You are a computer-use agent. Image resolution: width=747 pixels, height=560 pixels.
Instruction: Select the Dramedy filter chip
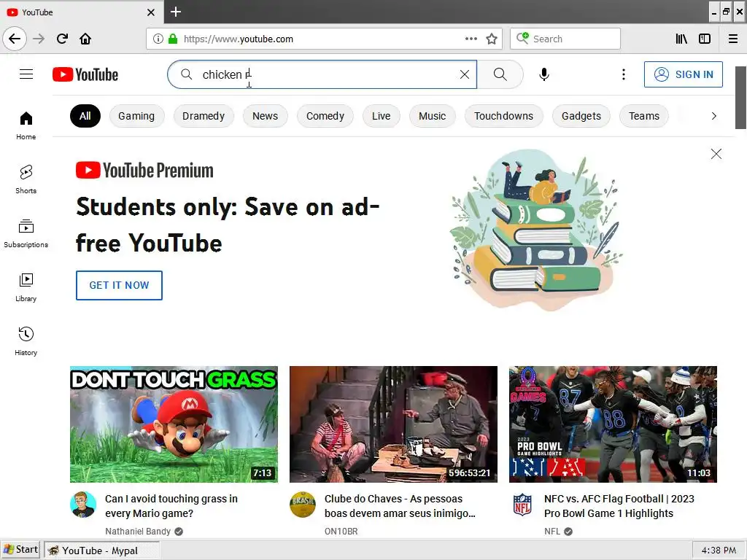204,116
